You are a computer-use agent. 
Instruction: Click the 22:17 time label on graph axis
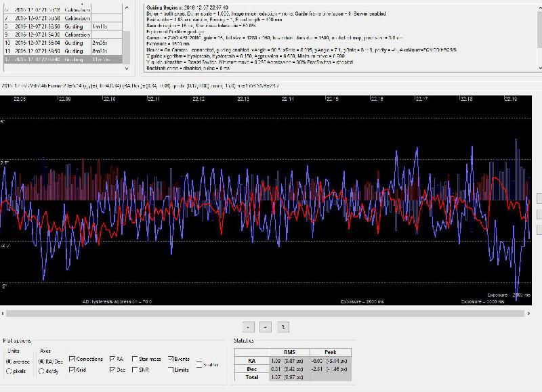421,99
